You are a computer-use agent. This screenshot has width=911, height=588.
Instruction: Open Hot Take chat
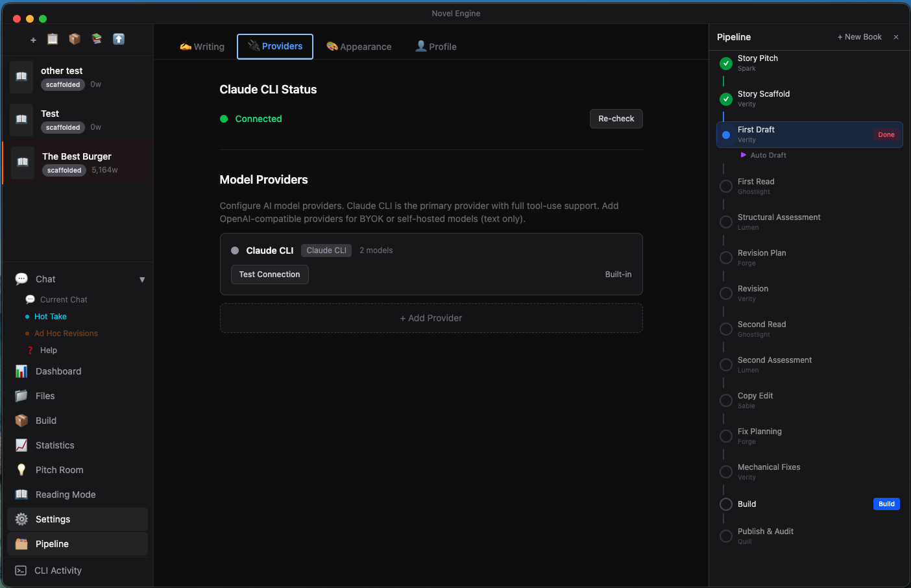pyautogui.click(x=51, y=317)
